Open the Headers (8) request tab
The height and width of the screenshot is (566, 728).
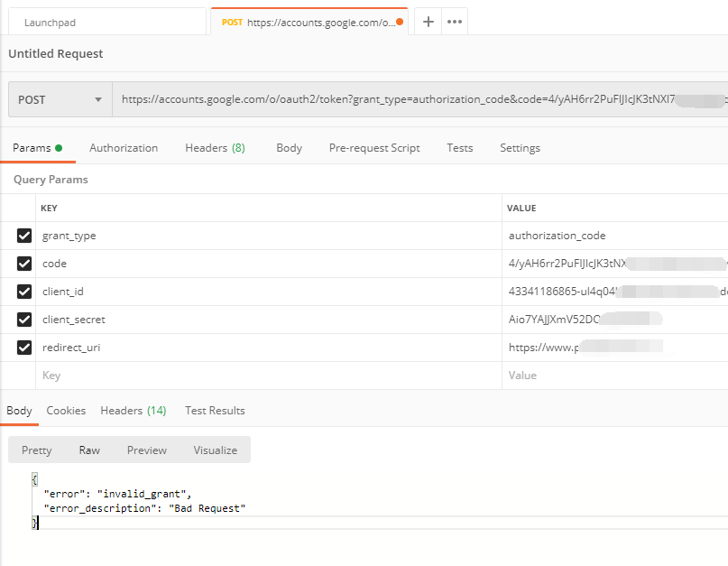[x=214, y=147]
